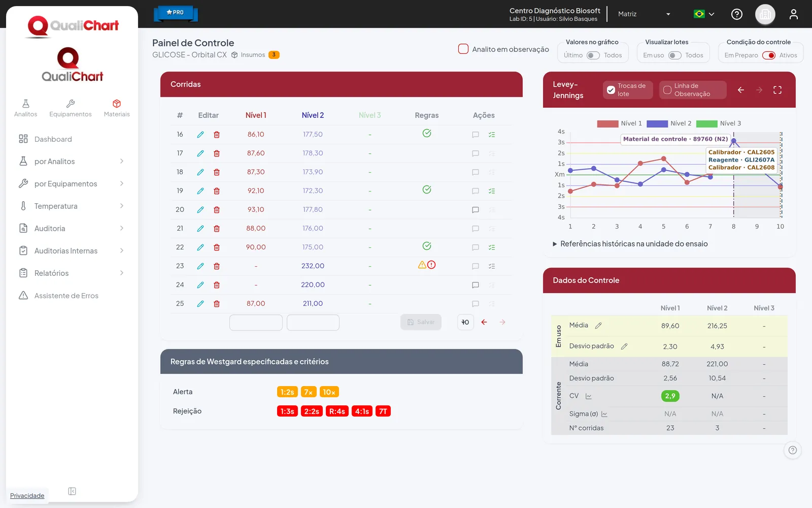812x508 pixels.
Task: Switch to Analitos tab in sidebar
Action: pyautogui.click(x=26, y=108)
